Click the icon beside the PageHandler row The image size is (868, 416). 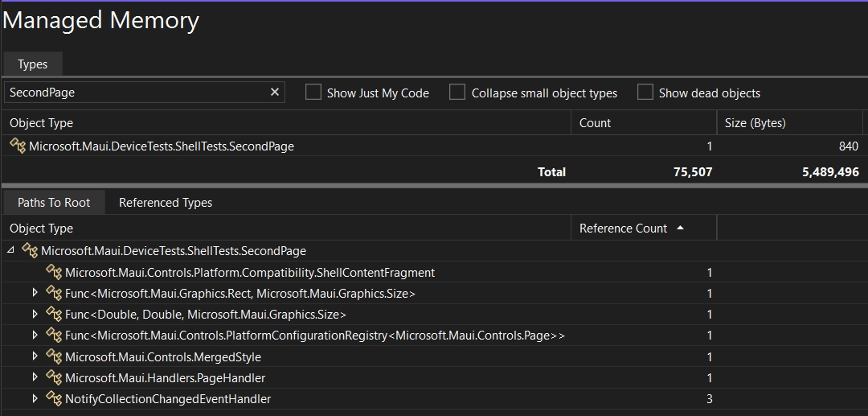coord(54,377)
